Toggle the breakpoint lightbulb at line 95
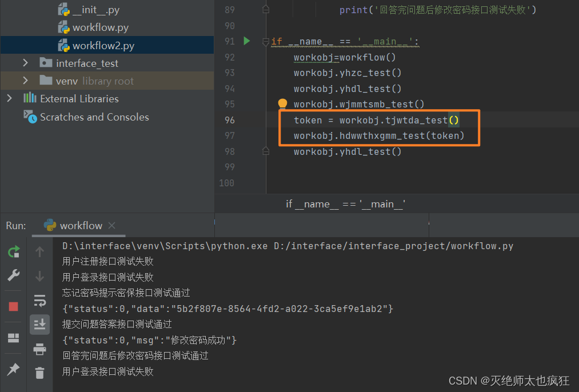This screenshot has height=392, width=579. click(282, 103)
